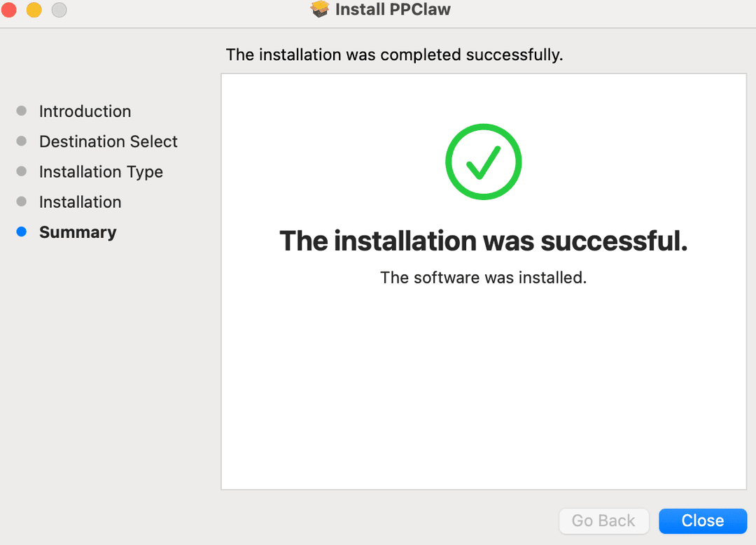Select the highlighted Summary step
756x545 pixels.
click(x=78, y=232)
